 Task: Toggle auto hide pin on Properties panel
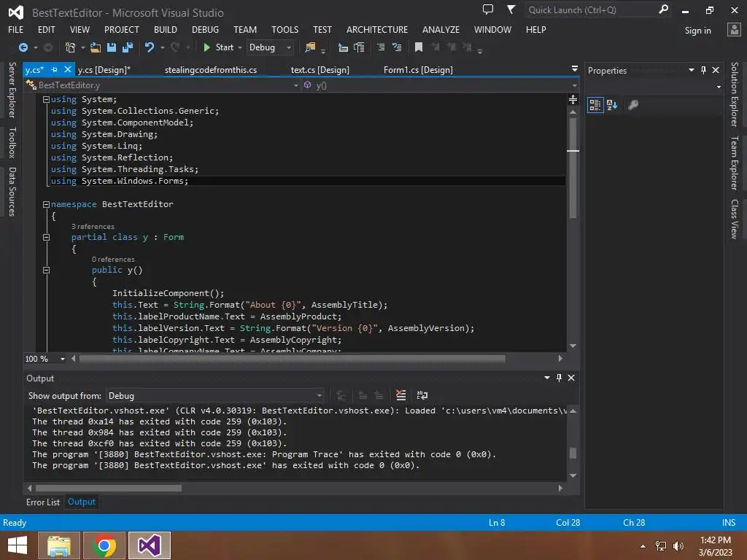pyautogui.click(x=703, y=70)
